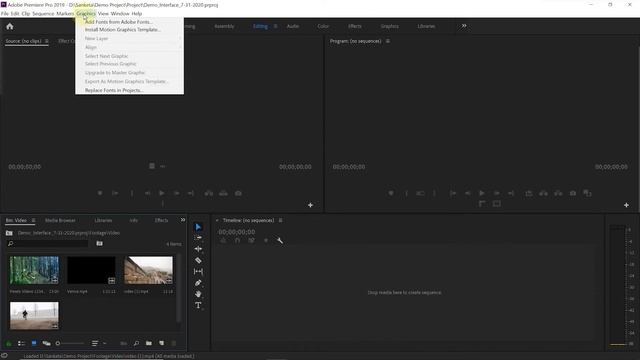Switch to Color workspace
Viewport: 640px width, 360px height.
323,26
